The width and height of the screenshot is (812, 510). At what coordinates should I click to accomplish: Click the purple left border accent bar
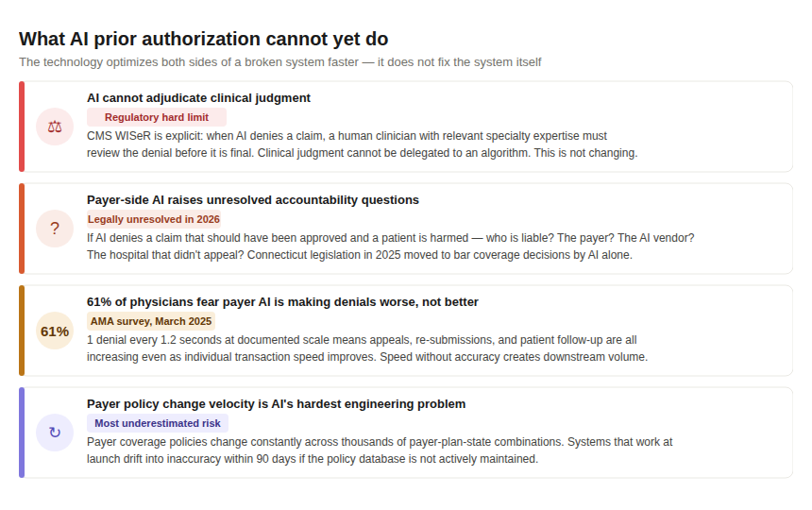click(22, 433)
